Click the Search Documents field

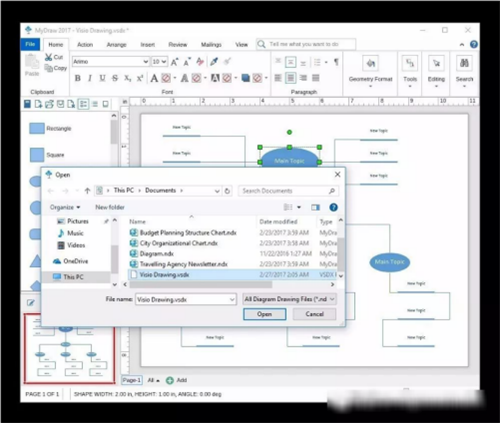tap(289, 191)
